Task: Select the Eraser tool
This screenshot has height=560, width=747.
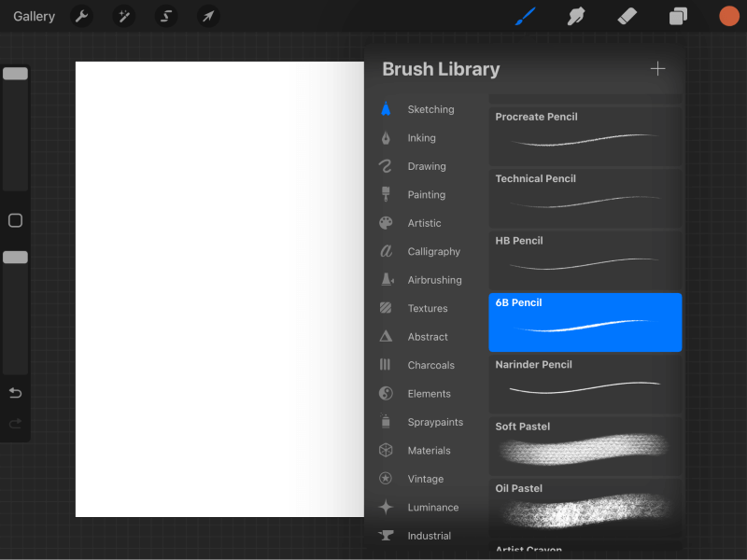Action: 627,16
